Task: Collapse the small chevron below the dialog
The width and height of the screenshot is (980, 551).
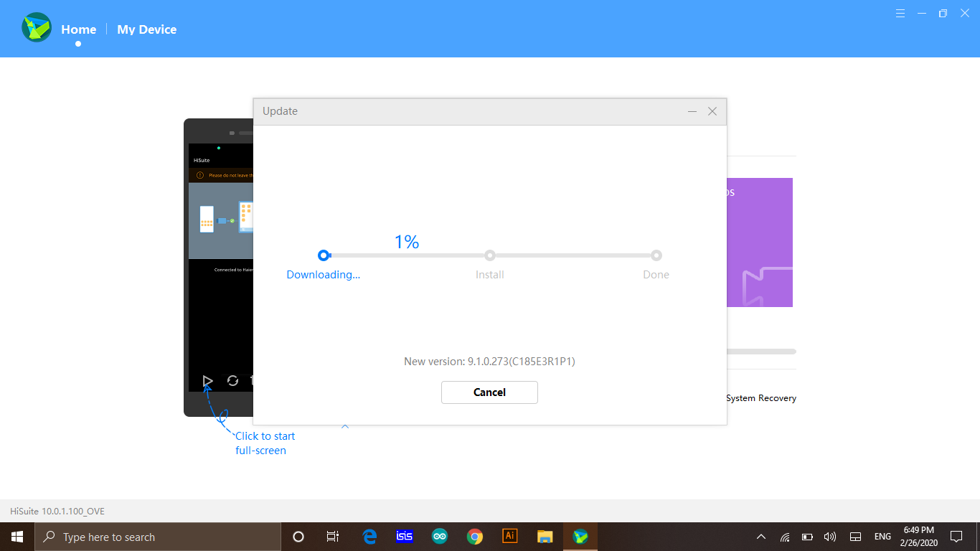Action: (x=345, y=427)
